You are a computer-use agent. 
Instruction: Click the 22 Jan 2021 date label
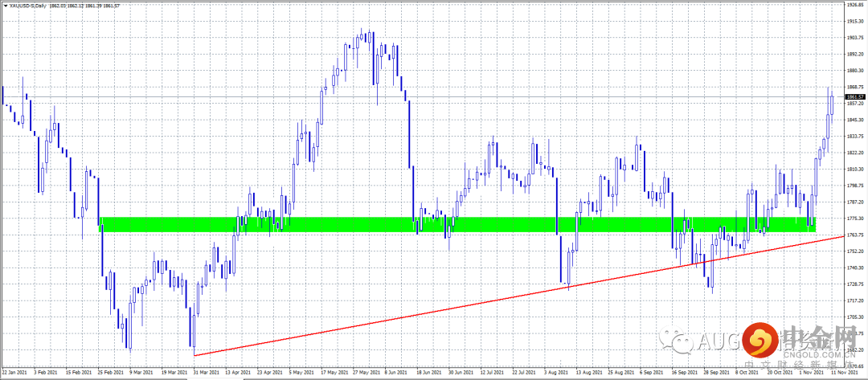click(x=14, y=372)
